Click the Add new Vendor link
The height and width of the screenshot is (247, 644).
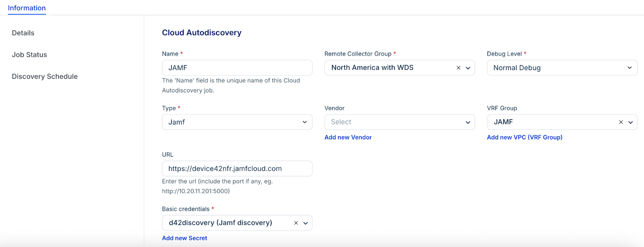point(348,137)
